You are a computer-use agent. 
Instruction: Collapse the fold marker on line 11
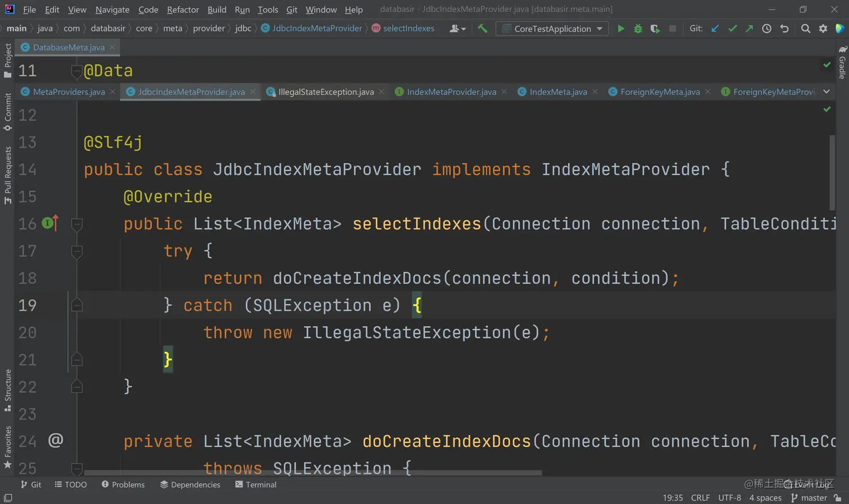[x=77, y=71]
